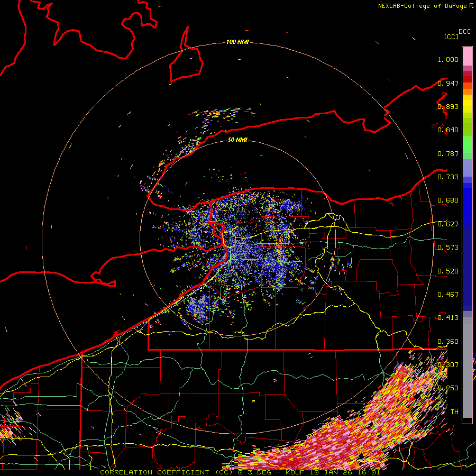476x476 pixels.
Task: Click the [CC] units label above the scale
Action: (x=451, y=36)
